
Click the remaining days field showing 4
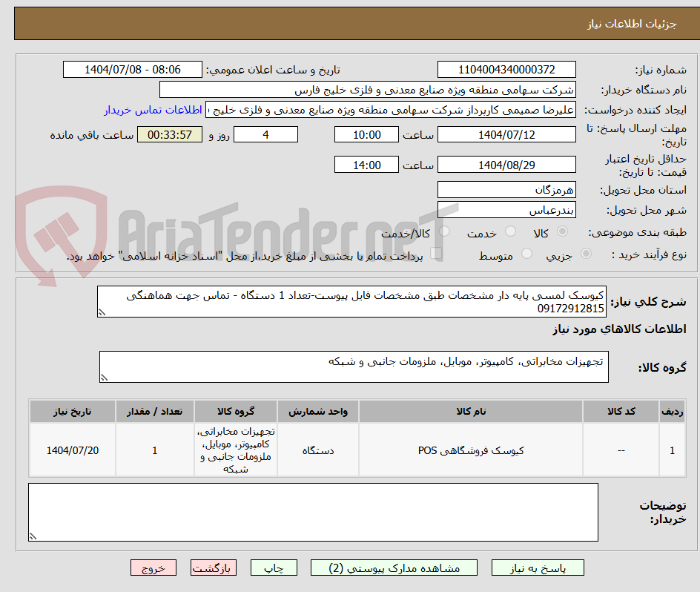tap(265, 134)
